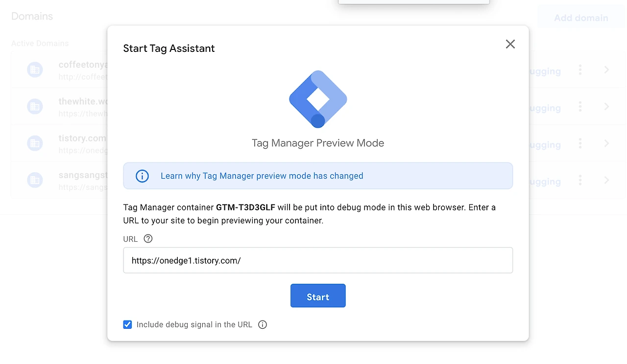Expand the thewhite domain row chevron

(x=606, y=107)
